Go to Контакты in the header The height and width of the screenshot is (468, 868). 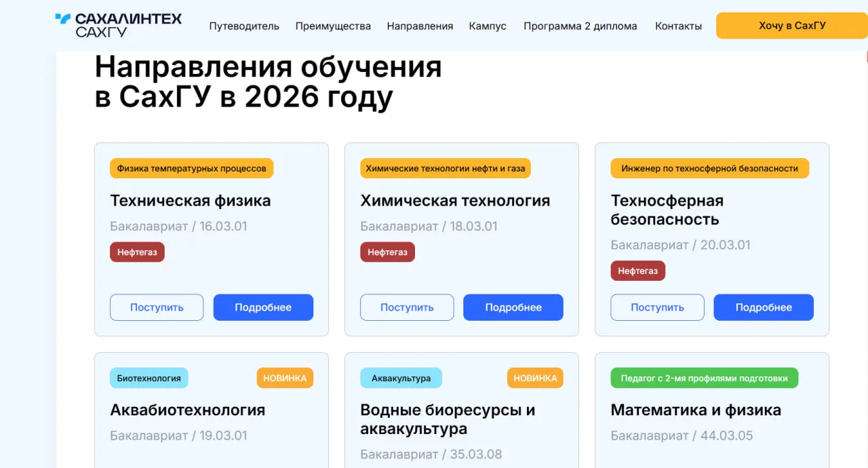(678, 26)
